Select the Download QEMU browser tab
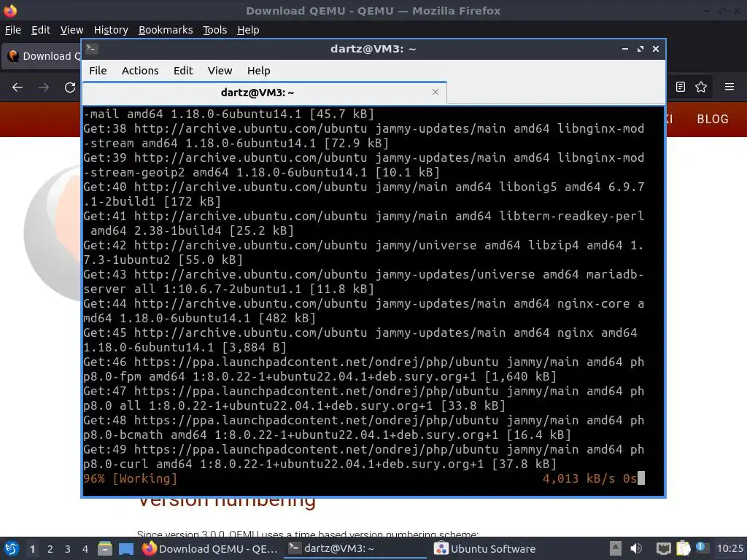This screenshot has width=747, height=560. (42, 56)
